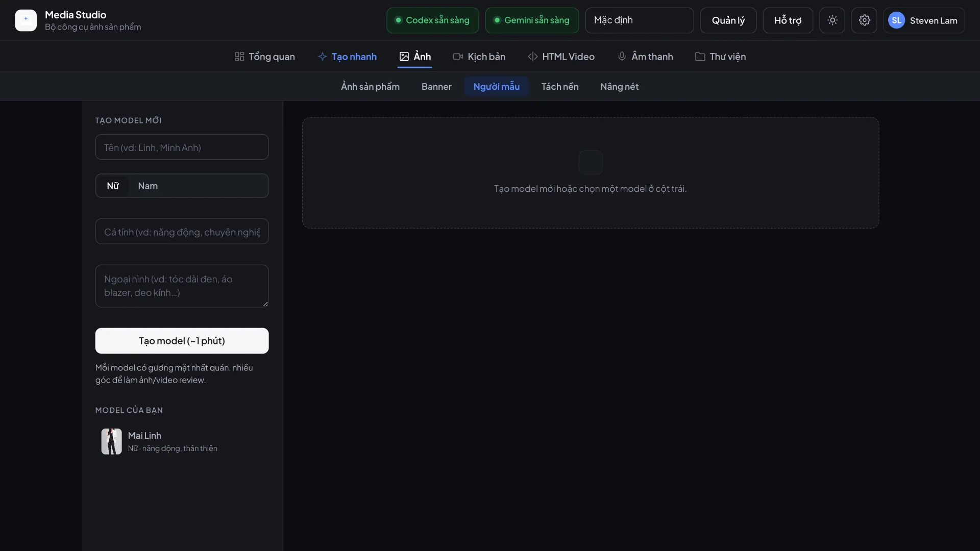Select the Người mẫu sub-tab
This screenshot has height=551, width=980.
point(496,87)
